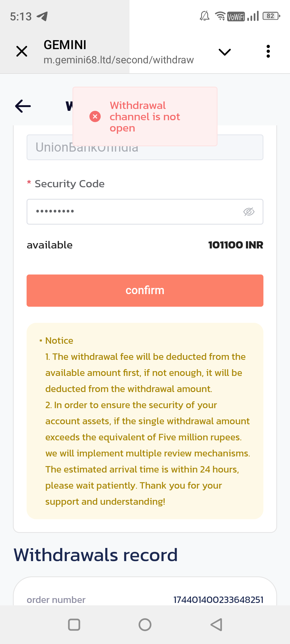
Task: Tap the red error icon in alert
Action: pyautogui.click(x=95, y=116)
